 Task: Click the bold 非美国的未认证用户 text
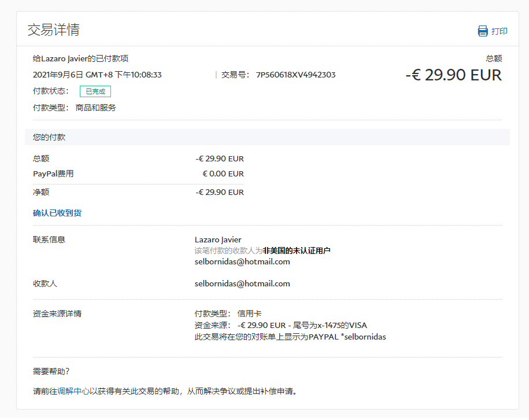pos(297,250)
